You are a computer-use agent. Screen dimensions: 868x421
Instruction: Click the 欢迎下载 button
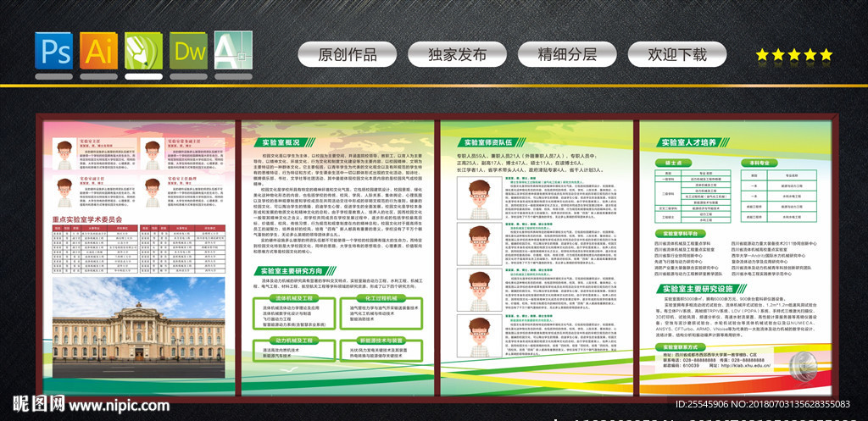click(677, 54)
